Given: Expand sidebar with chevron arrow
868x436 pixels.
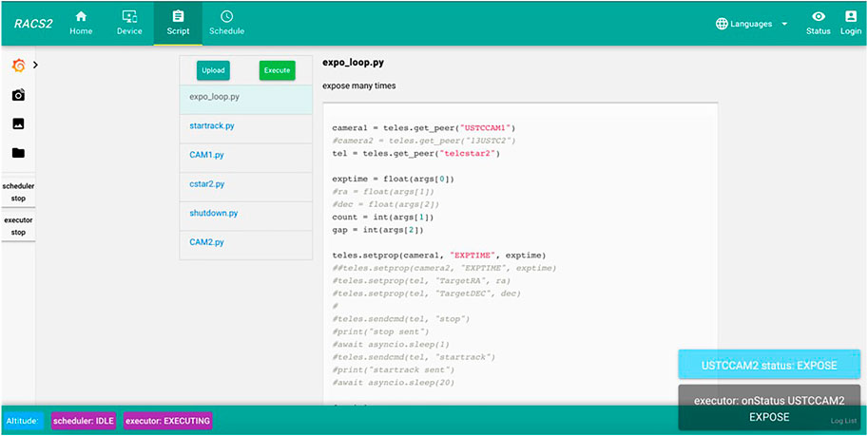Looking at the screenshot, I should point(35,66).
